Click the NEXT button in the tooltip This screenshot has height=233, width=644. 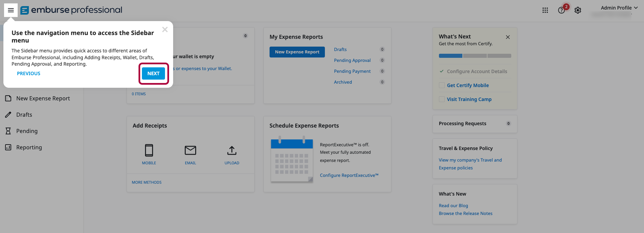(x=153, y=73)
